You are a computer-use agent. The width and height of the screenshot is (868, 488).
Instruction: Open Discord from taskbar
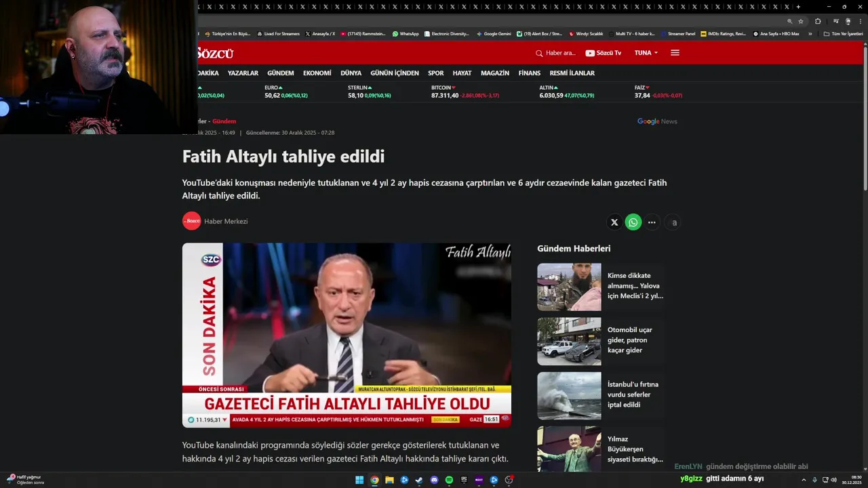click(x=434, y=480)
